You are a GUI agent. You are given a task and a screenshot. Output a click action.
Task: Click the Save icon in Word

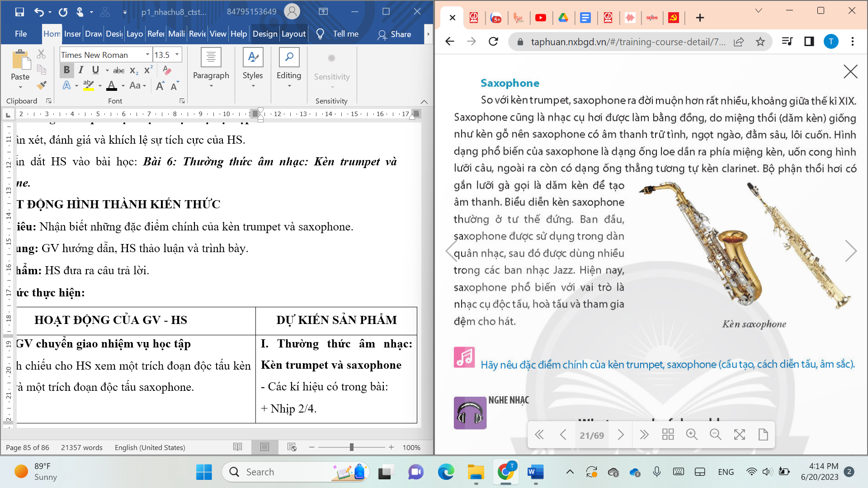pyautogui.click(x=19, y=12)
